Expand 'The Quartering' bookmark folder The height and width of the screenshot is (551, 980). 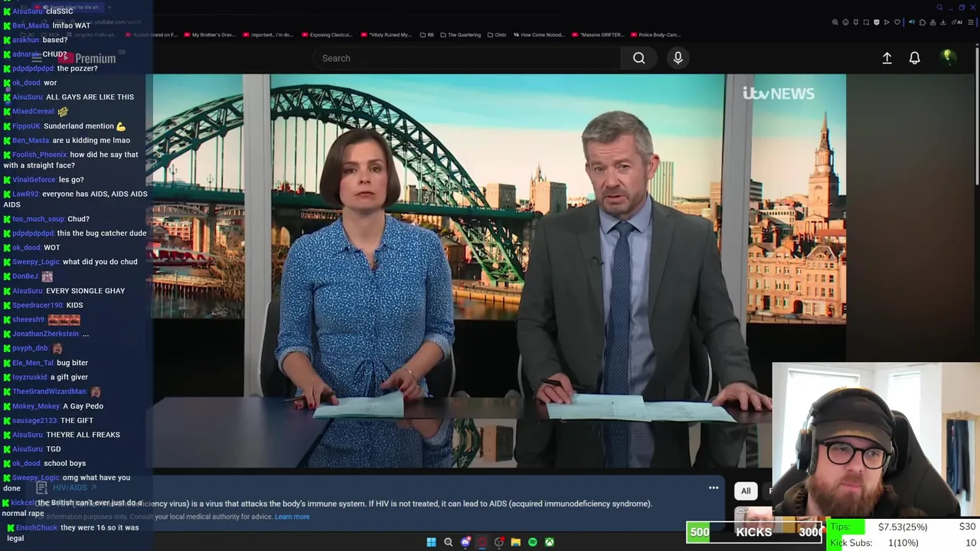coord(461,34)
